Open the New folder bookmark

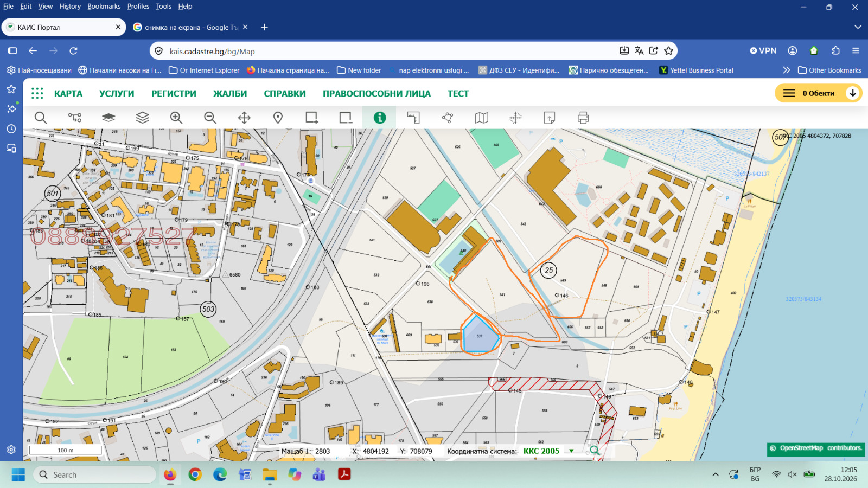[x=359, y=70]
